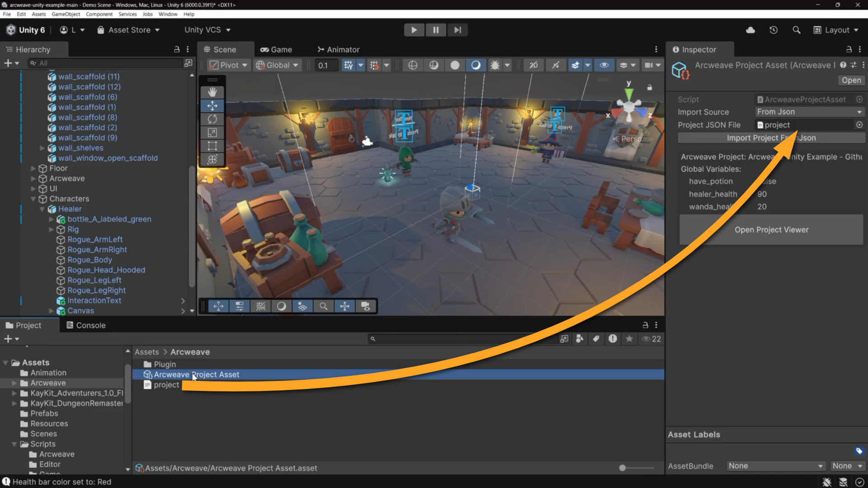Click the Pause button
The image size is (868, 488).
(436, 30)
